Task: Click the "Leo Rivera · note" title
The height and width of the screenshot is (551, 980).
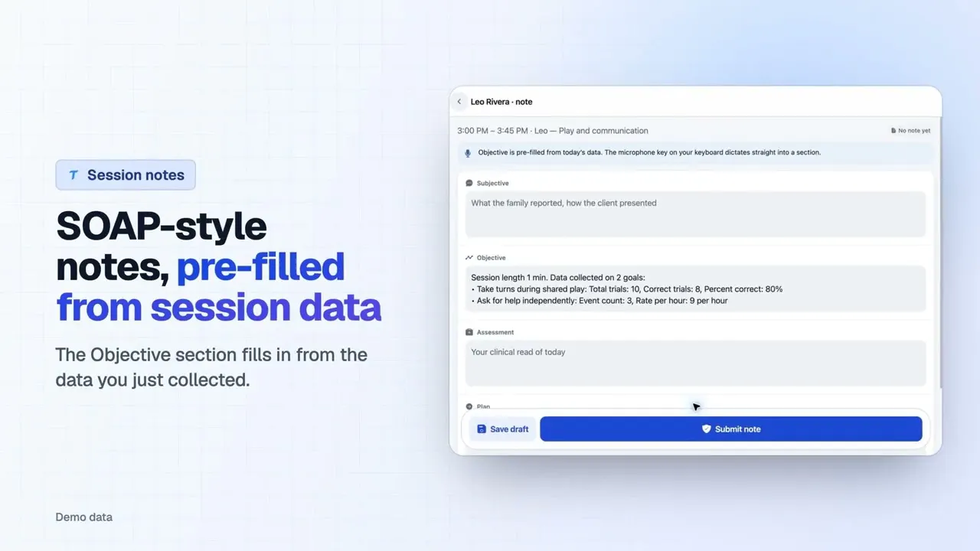Action: 501,102
